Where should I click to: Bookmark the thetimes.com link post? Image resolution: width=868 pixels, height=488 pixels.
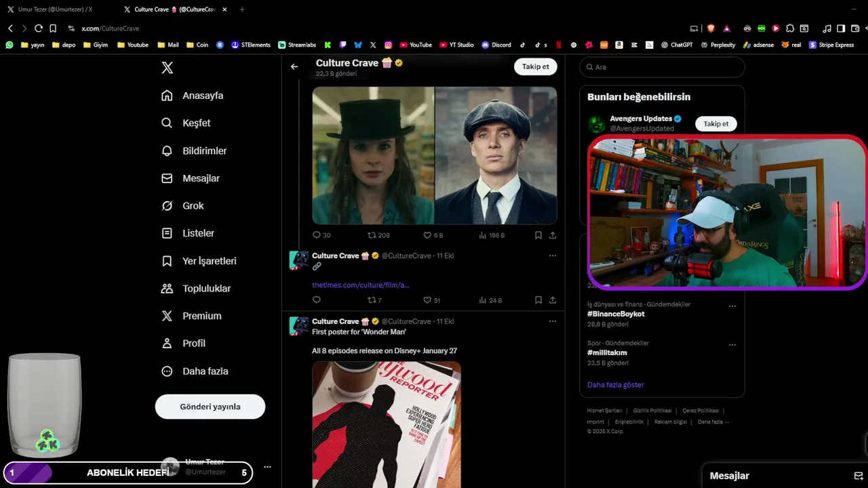tap(538, 300)
